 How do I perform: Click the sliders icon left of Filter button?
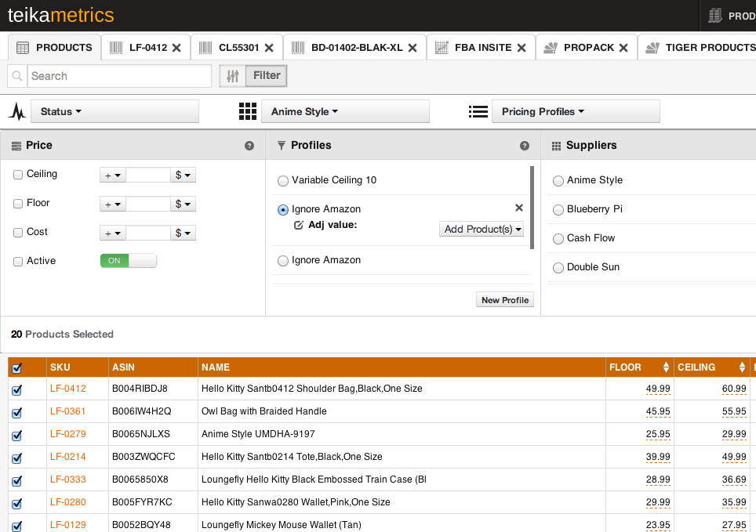(231, 75)
